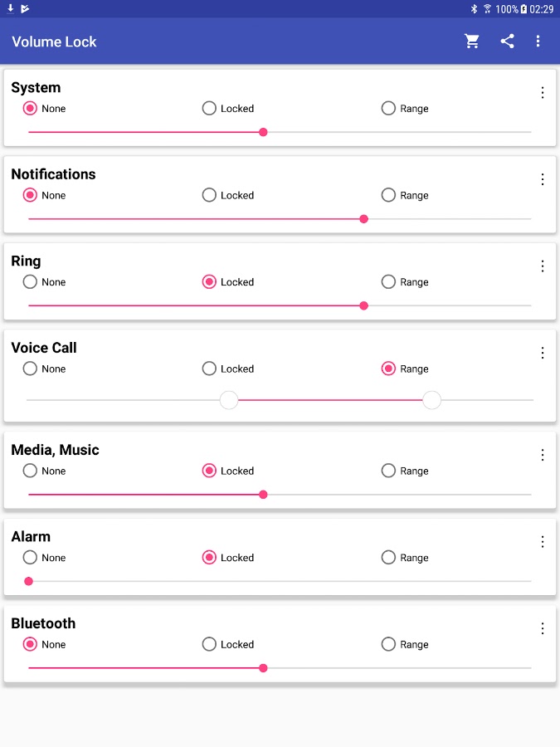560x747 pixels.
Task: Click Voice Call range upper handle
Action: point(431,401)
